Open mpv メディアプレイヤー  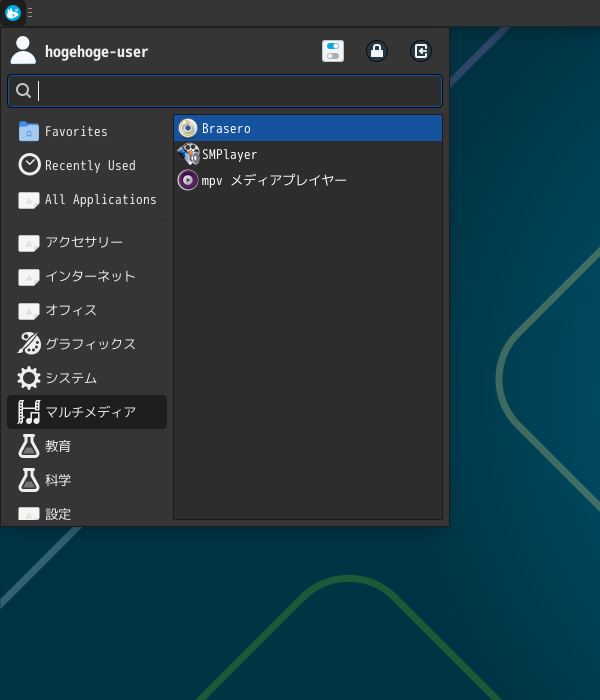tap(273, 180)
